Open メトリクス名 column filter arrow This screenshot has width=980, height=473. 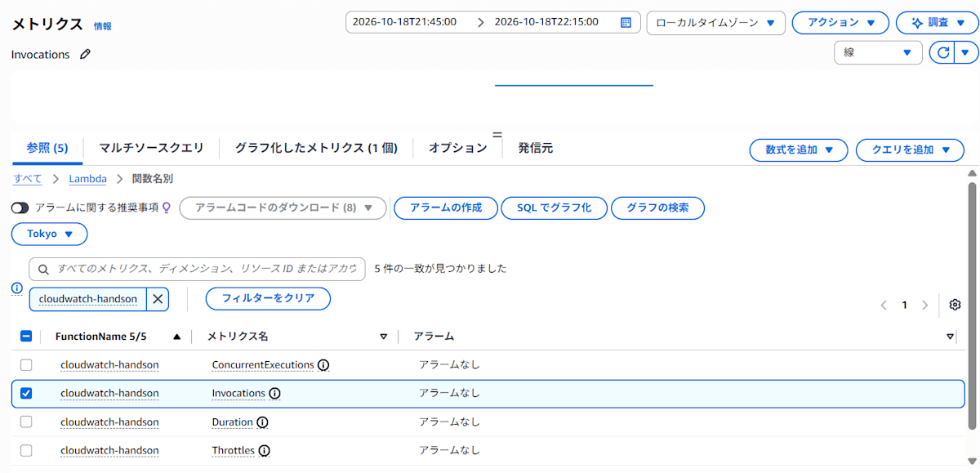coord(384,337)
